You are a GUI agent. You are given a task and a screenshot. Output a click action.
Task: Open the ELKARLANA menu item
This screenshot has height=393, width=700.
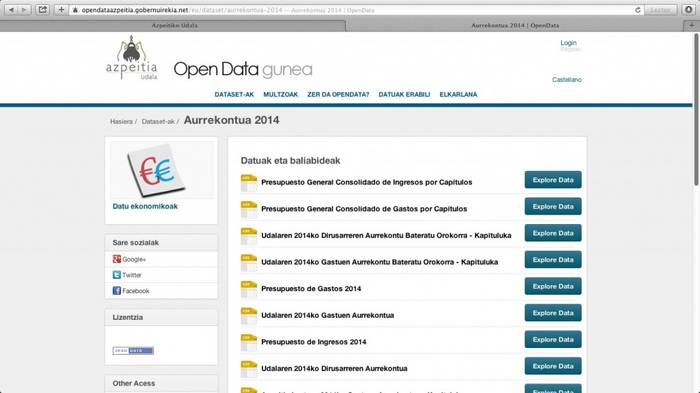pos(458,94)
